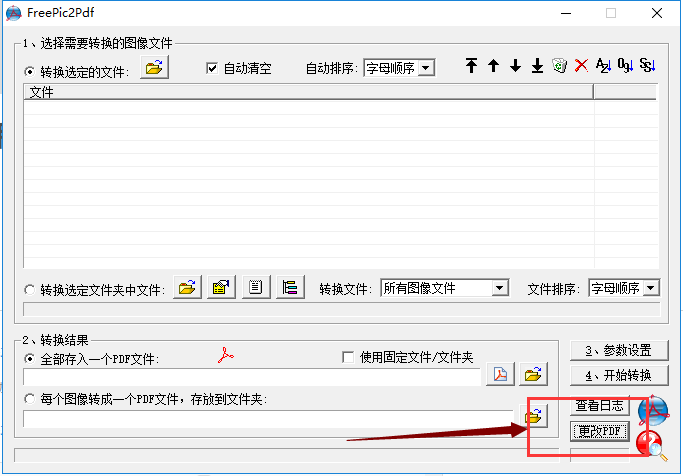Screen dimensions: 683x476
Task: Click the red Acrobat symbol icon
Action: tap(226, 355)
